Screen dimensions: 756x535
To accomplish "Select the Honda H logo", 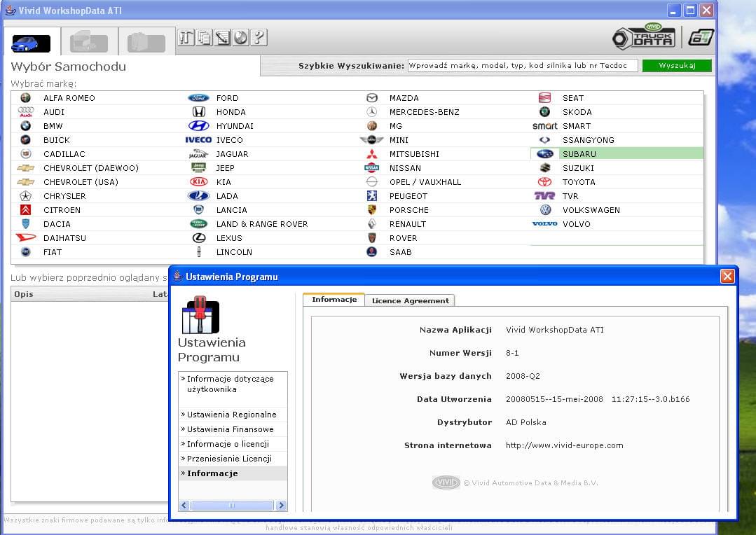I will pyautogui.click(x=199, y=112).
